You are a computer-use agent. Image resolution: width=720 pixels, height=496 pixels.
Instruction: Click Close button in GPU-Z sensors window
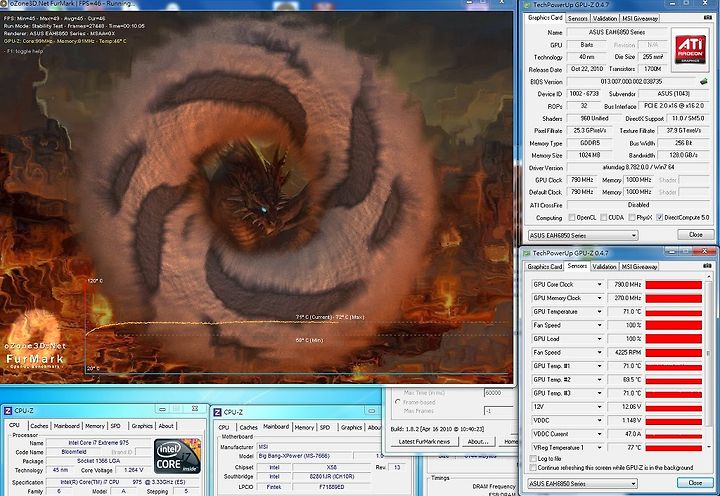pyautogui.click(x=695, y=483)
